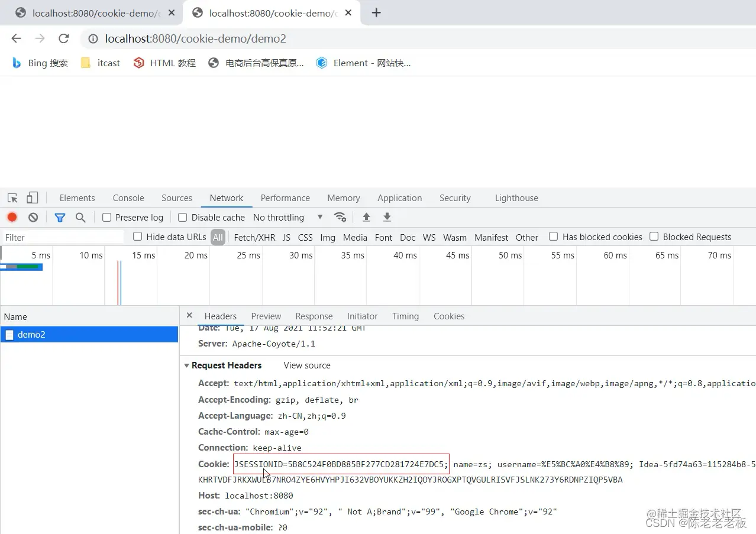Check the Blocked Requests checkbox
The height and width of the screenshot is (534, 756).
click(654, 237)
